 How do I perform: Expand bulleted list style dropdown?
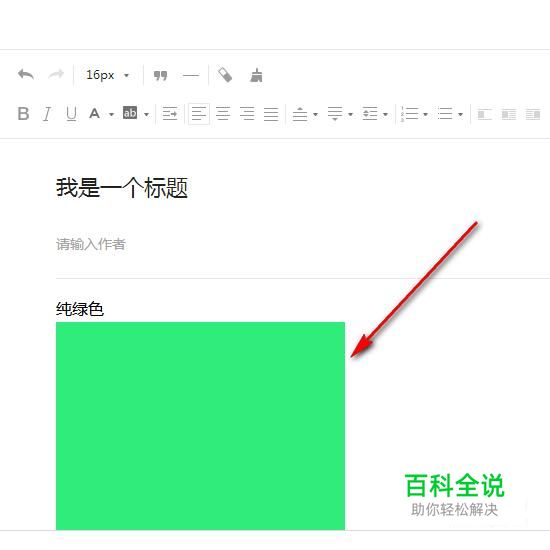[x=461, y=114]
